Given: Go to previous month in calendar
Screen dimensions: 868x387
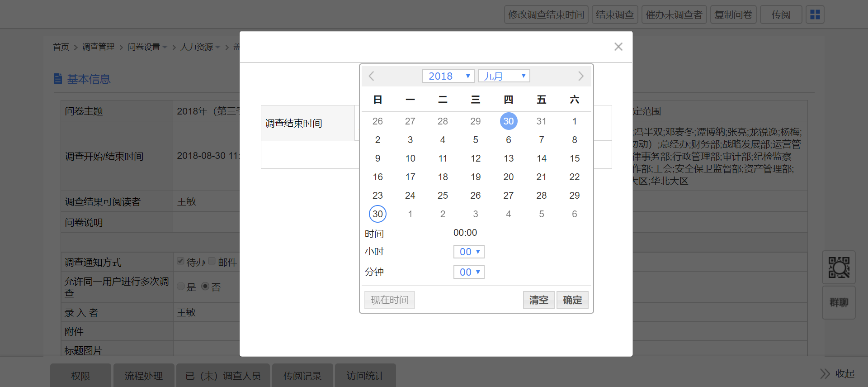Looking at the screenshot, I should click(x=371, y=76).
